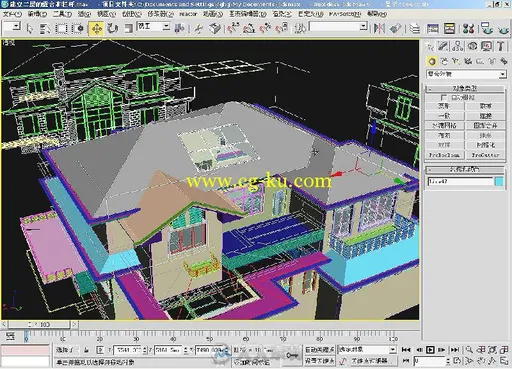Toggle the selection lock padlock icon
The height and width of the screenshot is (369, 512).
coord(86,350)
